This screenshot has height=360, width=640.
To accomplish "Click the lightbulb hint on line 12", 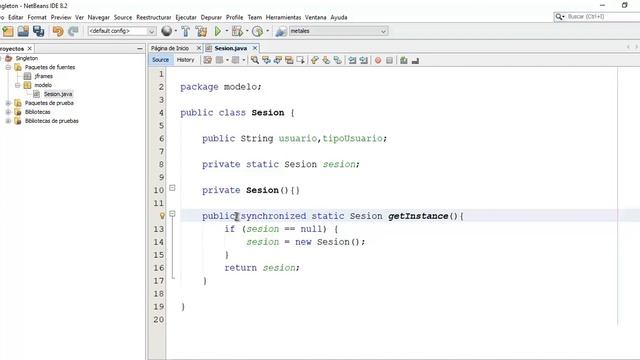I will coord(162,216).
